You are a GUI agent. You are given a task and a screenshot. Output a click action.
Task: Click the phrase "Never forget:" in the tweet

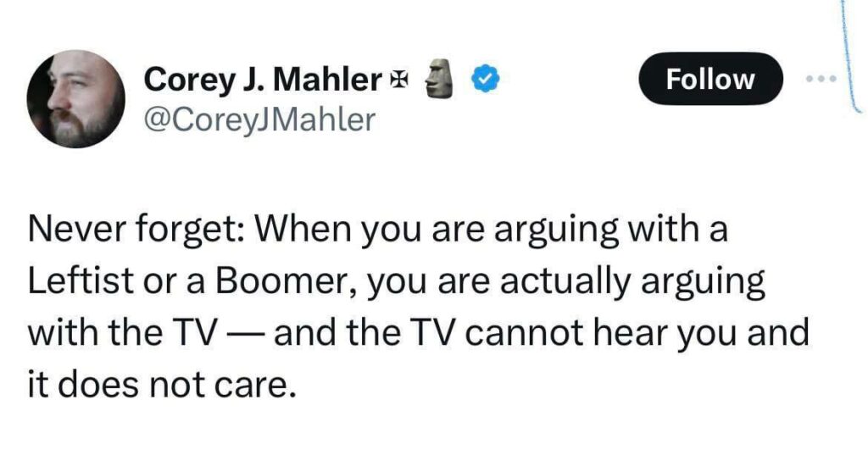coord(125,231)
